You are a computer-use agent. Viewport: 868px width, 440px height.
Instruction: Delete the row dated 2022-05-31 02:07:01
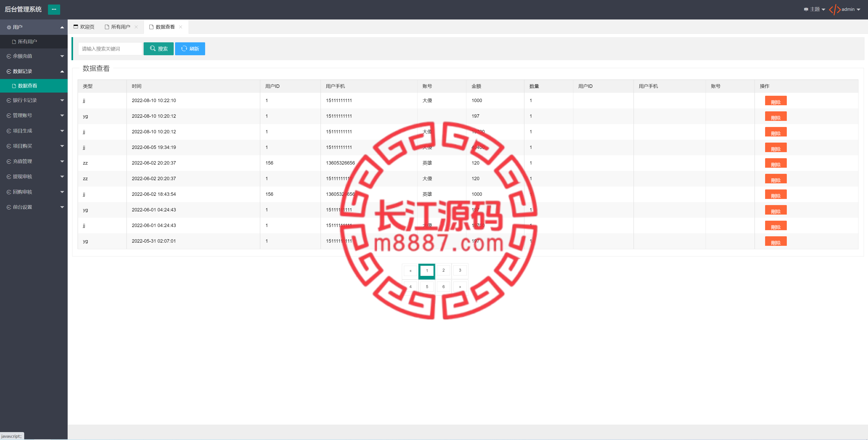(x=776, y=242)
